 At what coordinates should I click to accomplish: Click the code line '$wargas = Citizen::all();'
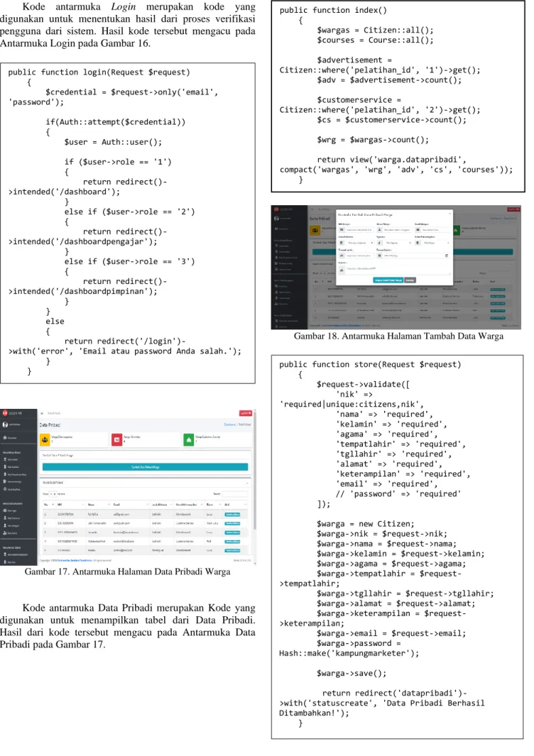[375, 30]
